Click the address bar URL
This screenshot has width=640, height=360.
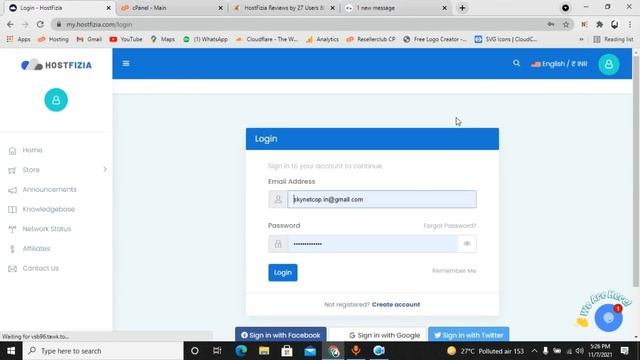pos(99,24)
